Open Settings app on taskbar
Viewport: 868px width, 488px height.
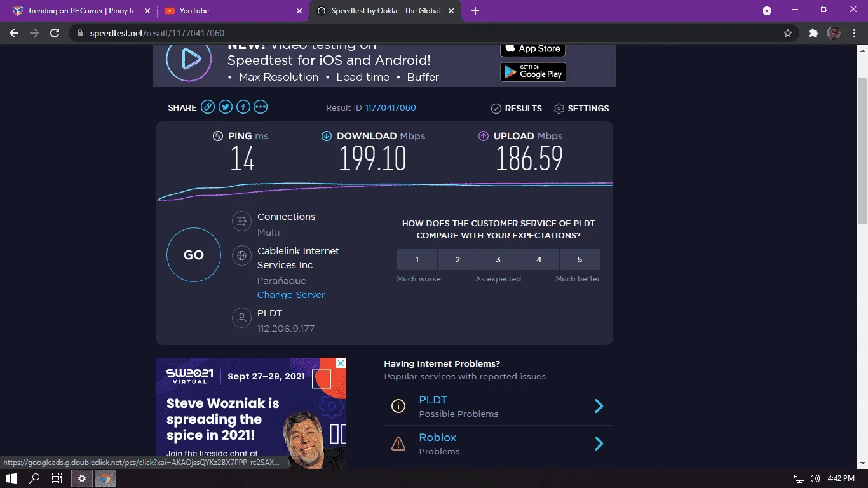pos(81,478)
